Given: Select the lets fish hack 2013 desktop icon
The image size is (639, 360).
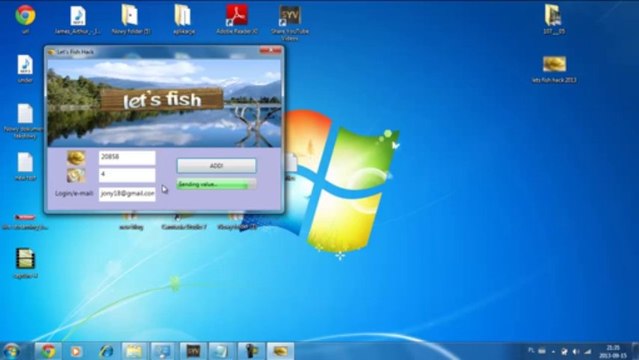Looking at the screenshot, I should pos(554,69).
